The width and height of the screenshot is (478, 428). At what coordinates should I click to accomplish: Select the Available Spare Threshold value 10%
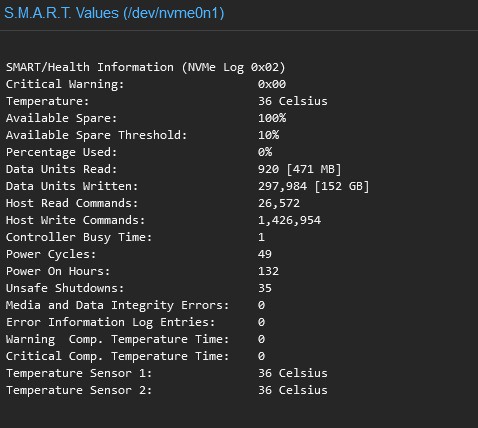[x=268, y=135]
